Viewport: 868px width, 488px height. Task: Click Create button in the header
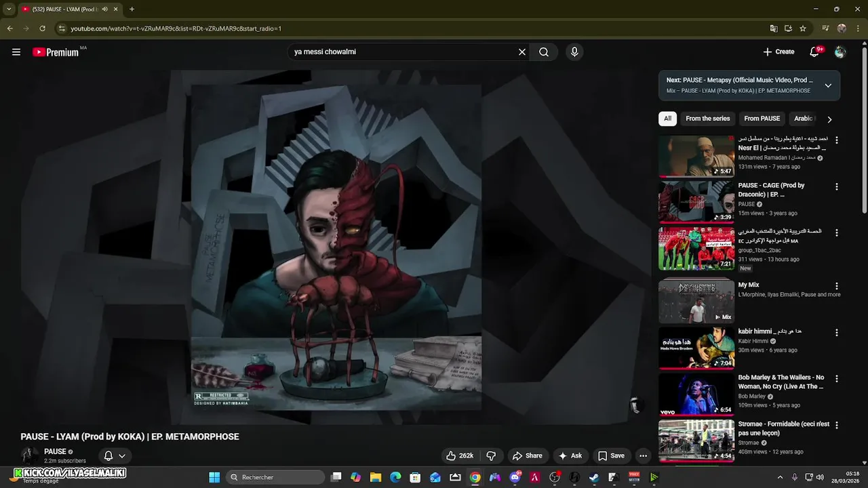coord(778,52)
